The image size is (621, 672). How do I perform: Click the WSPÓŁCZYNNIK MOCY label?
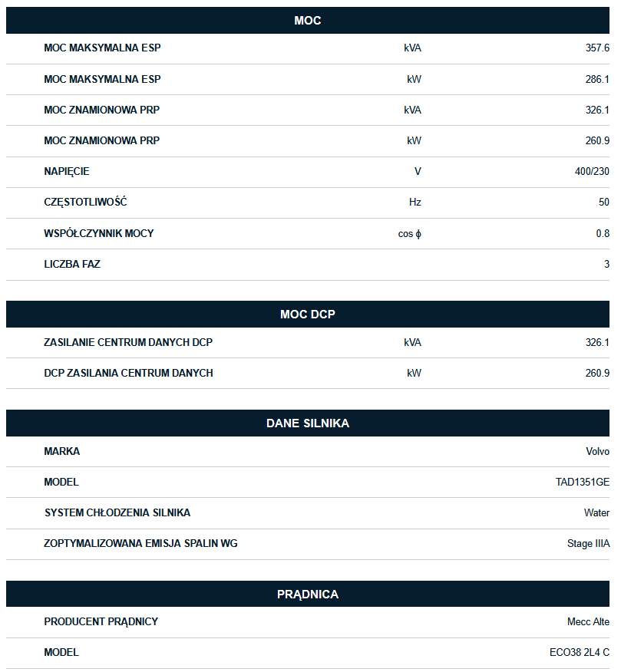tap(99, 233)
